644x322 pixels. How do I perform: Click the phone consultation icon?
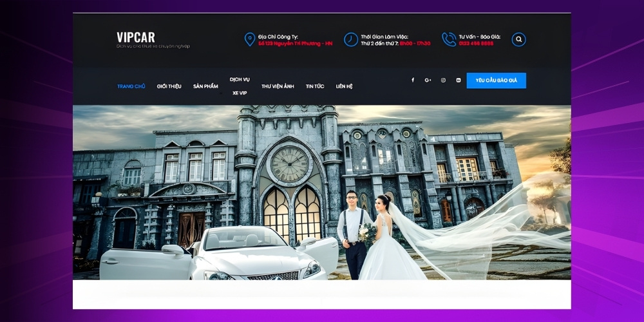point(449,39)
